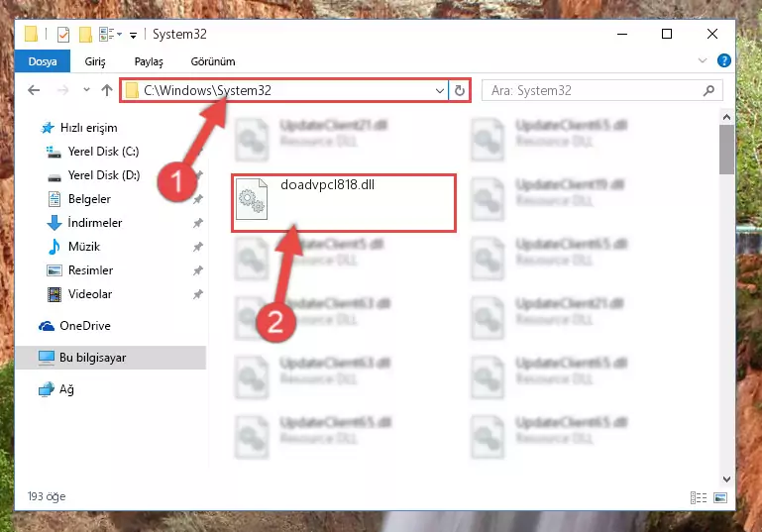Click the pin icon next to Belgeler
This screenshot has width=762, height=532.
tap(198, 199)
